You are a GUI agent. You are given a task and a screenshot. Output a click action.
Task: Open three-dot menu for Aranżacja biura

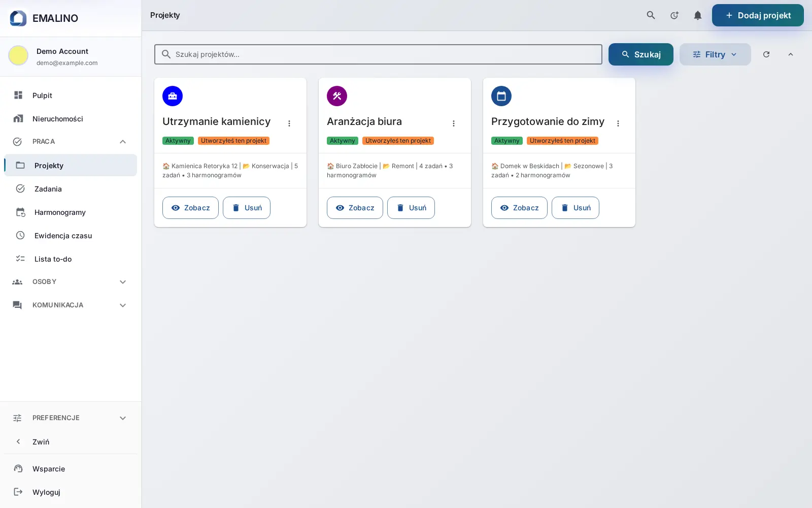point(454,123)
